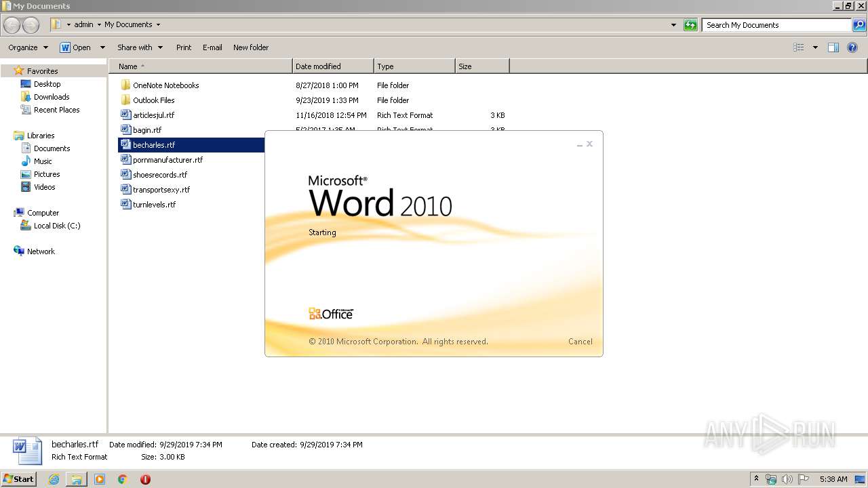Select the turnlevels.rtf file
The width and height of the screenshot is (868, 488).
click(149, 205)
